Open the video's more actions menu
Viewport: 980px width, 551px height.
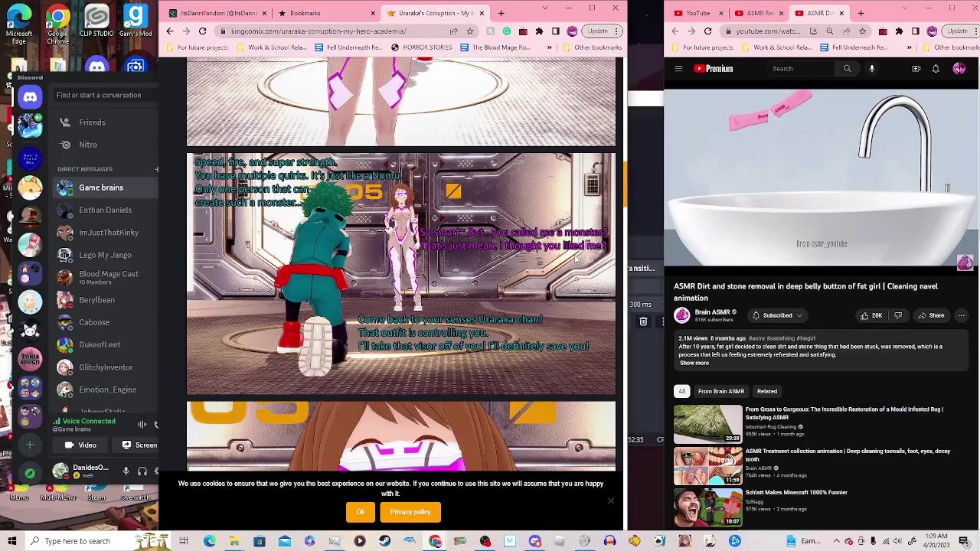[x=961, y=315]
